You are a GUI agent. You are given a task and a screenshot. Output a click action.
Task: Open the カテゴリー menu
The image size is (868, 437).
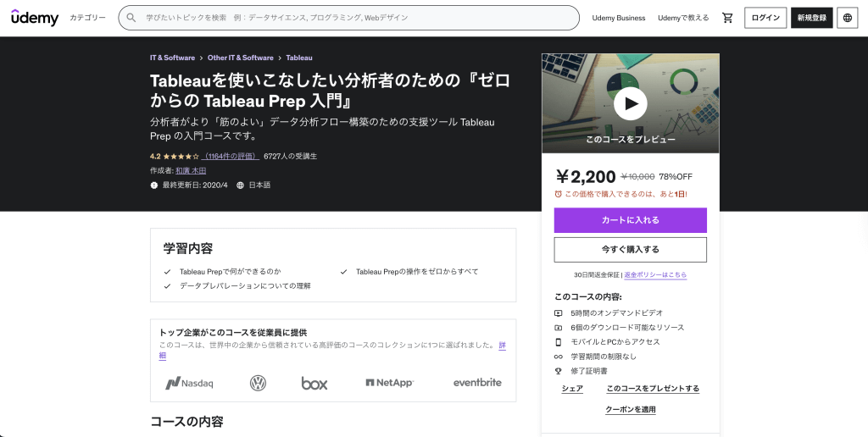(x=87, y=18)
